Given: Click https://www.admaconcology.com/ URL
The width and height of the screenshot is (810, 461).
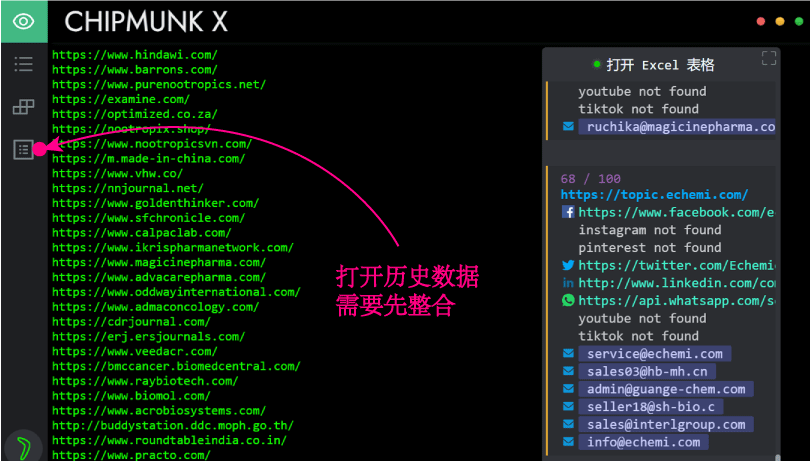Looking at the screenshot, I should pos(155,307).
